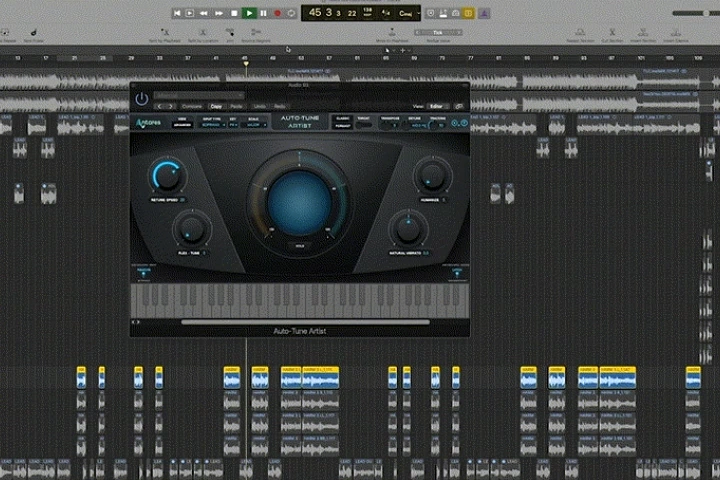This screenshot has width=720, height=480.
Task: Open the Nudge Value Tick selector
Action: pyautogui.click(x=438, y=33)
